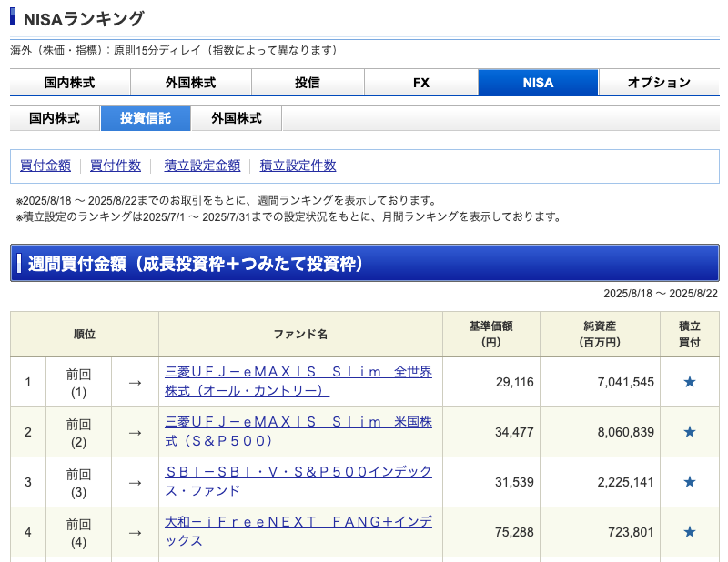Open the オプション tab

pyautogui.click(x=659, y=83)
